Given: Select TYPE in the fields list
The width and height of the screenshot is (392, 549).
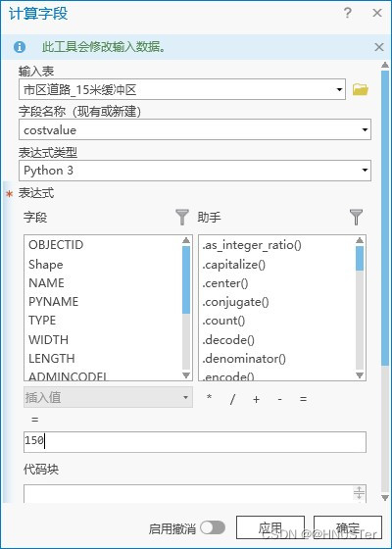Looking at the screenshot, I should point(42,321).
